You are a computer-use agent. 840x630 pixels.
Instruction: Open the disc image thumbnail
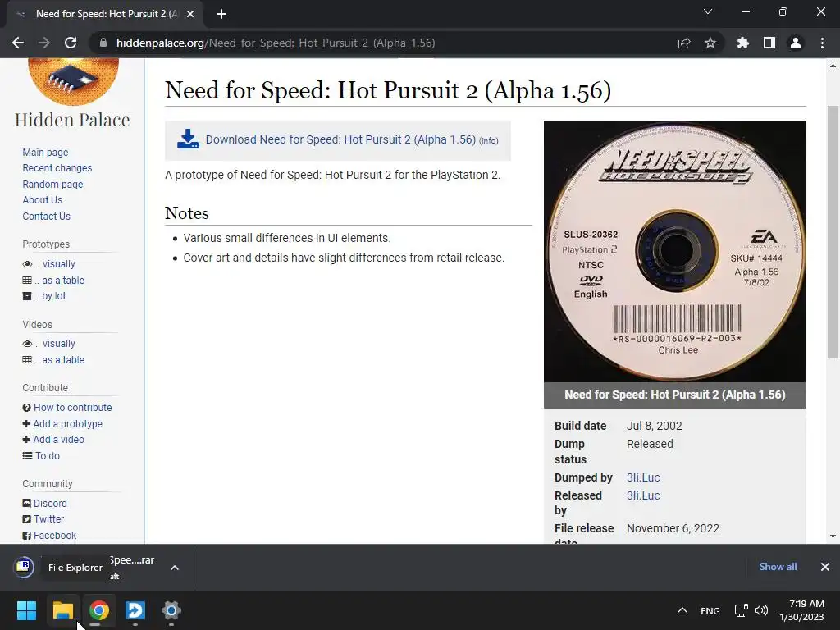(x=675, y=251)
